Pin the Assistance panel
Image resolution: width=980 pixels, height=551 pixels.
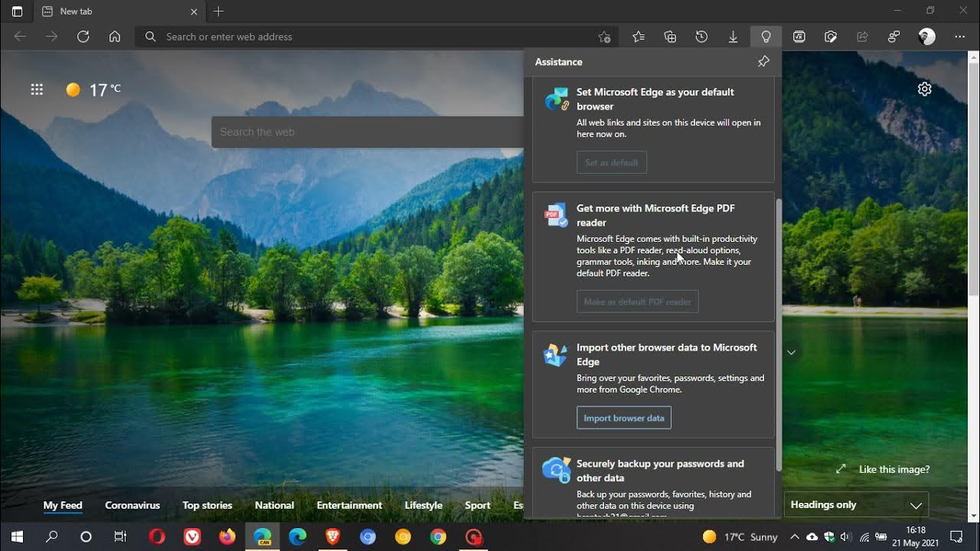coord(763,62)
